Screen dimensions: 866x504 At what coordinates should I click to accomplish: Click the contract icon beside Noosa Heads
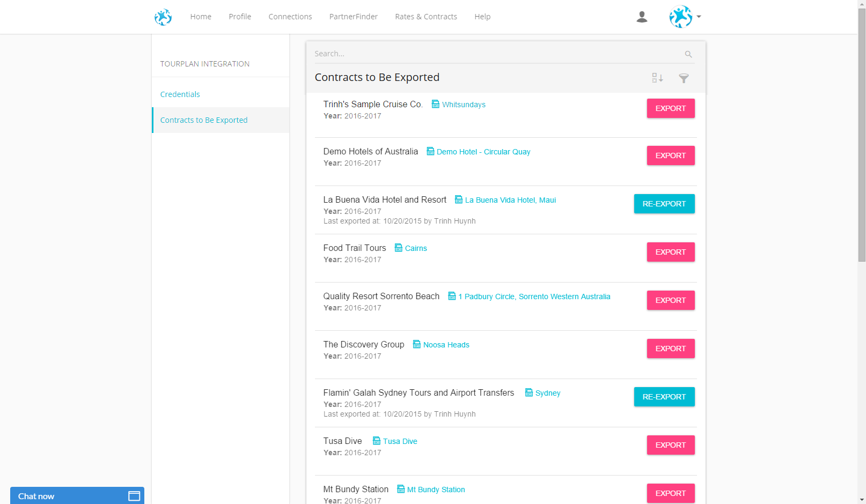pyautogui.click(x=417, y=344)
